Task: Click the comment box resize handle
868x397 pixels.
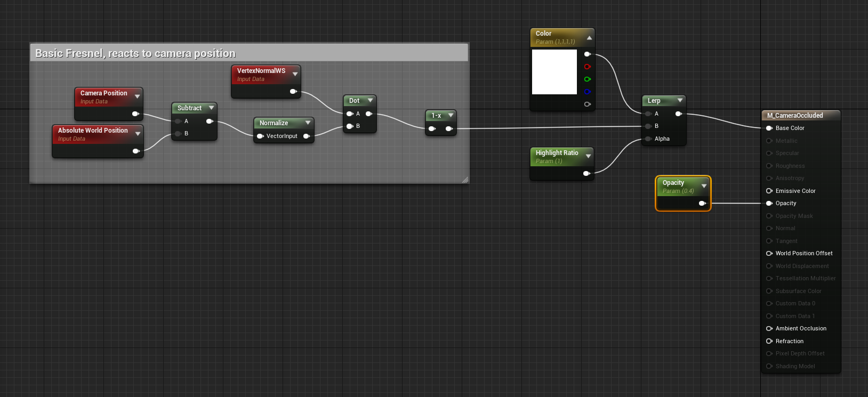Action: [465, 180]
